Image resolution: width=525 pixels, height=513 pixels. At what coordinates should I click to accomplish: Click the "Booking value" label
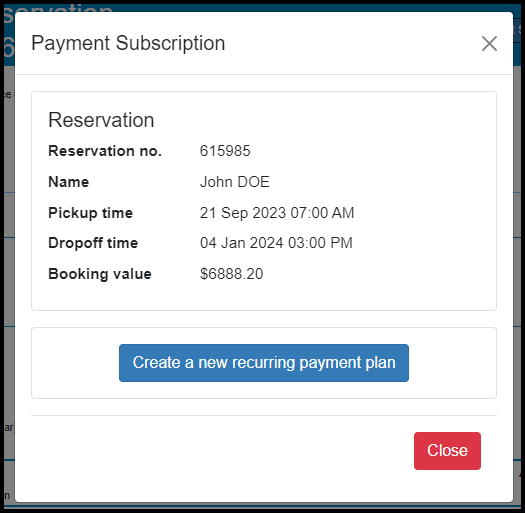(100, 274)
